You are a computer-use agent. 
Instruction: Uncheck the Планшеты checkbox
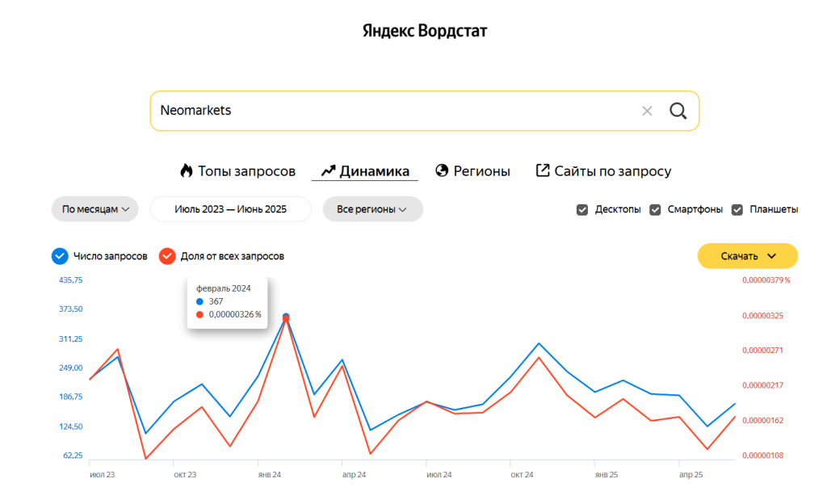click(737, 210)
